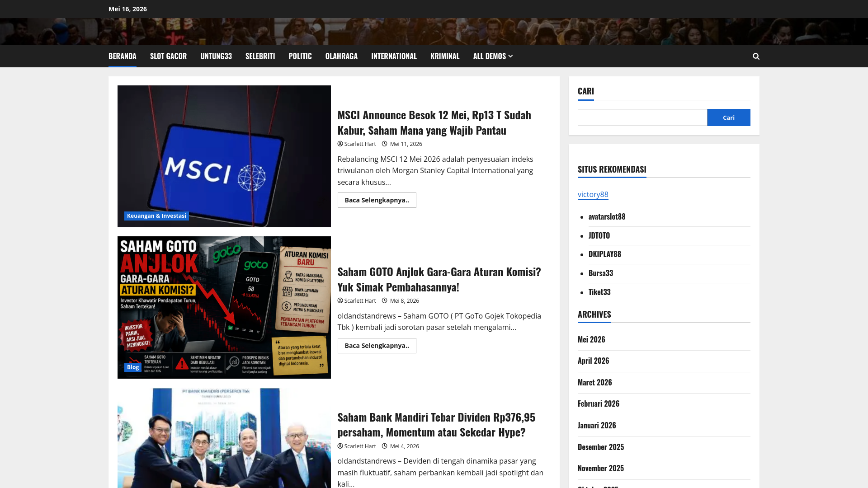Viewport: 868px width, 488px height.
Task: Open the Bank Mandiri article thumbnail
Action: [x=224, y=438]
